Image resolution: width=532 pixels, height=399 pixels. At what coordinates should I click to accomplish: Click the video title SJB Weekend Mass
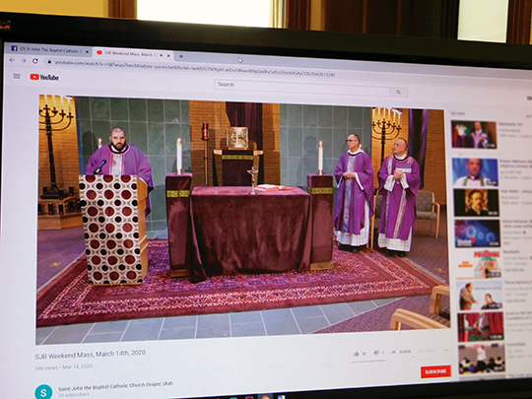pos(91,355)
